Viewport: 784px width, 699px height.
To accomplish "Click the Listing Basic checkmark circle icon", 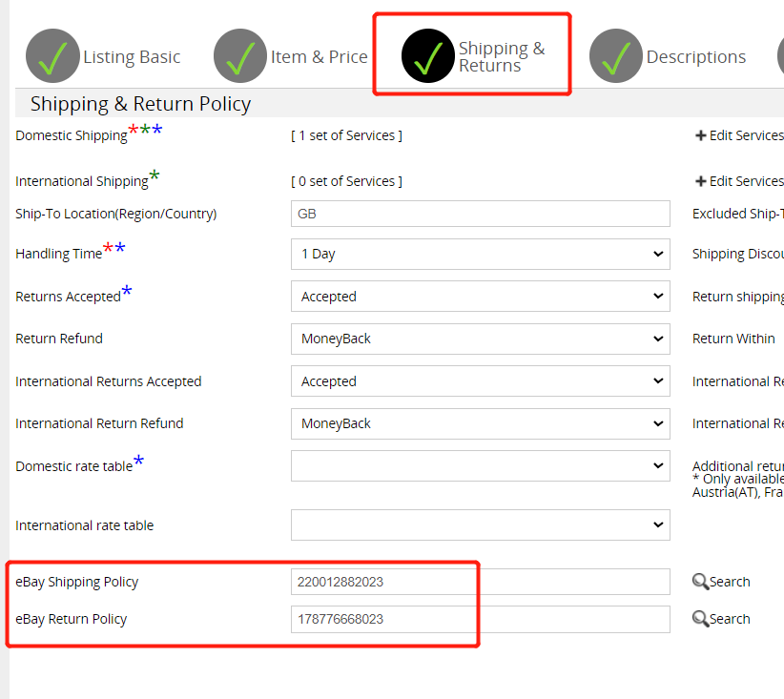I will click(x=52, y=56).
